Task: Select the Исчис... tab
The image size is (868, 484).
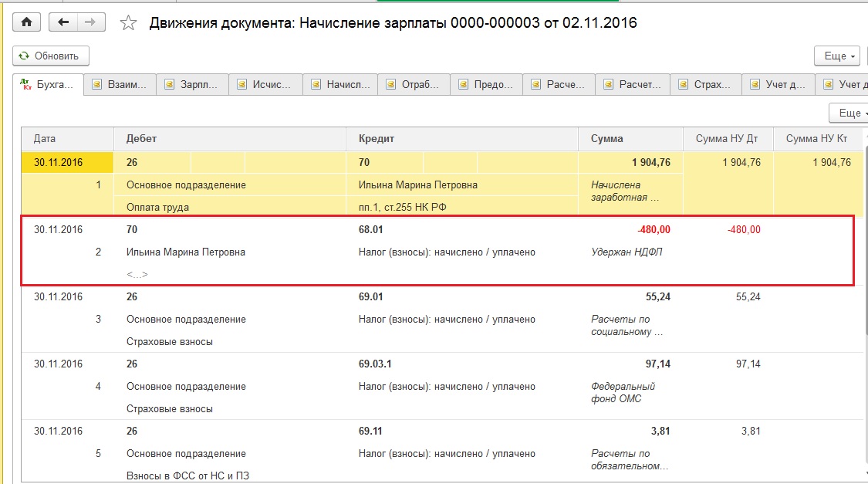Action: click(265, 85)
